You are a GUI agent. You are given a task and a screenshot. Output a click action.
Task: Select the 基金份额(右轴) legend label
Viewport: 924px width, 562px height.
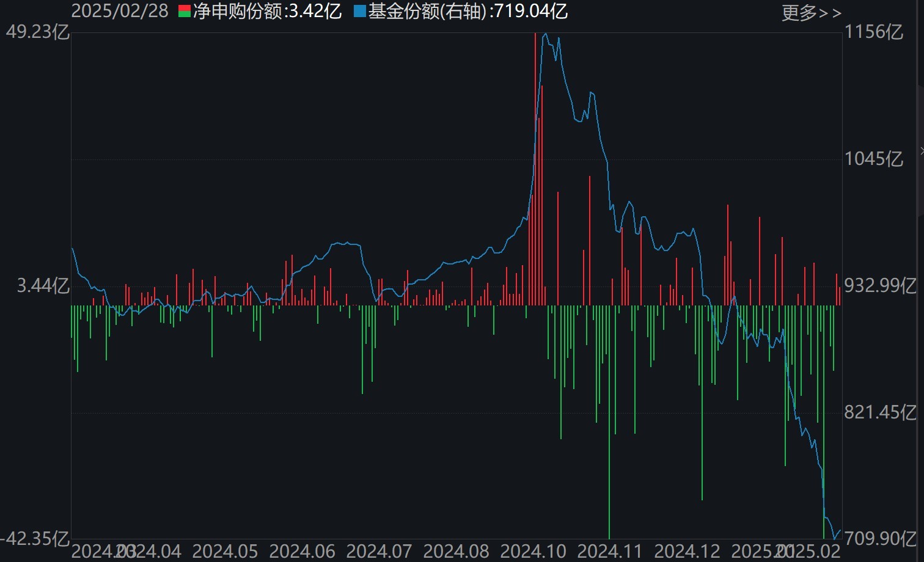point(427,11)
